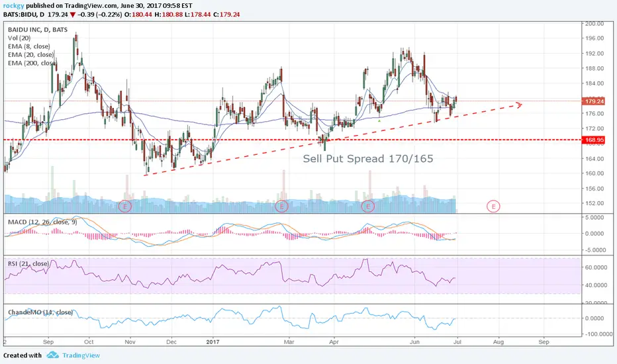The image size is (617, 364).
Task: Click the close price C:179.24 value
Action: pos(226,15)
